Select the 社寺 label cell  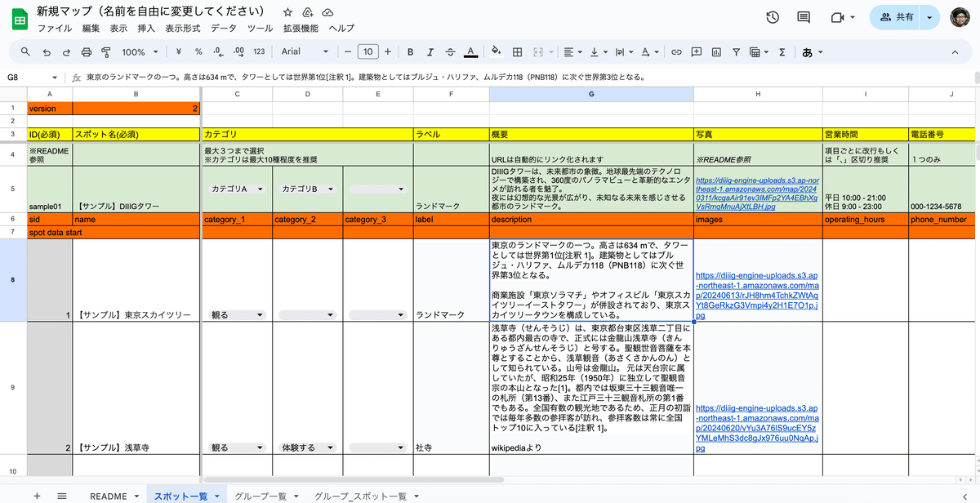pos(451,388)
